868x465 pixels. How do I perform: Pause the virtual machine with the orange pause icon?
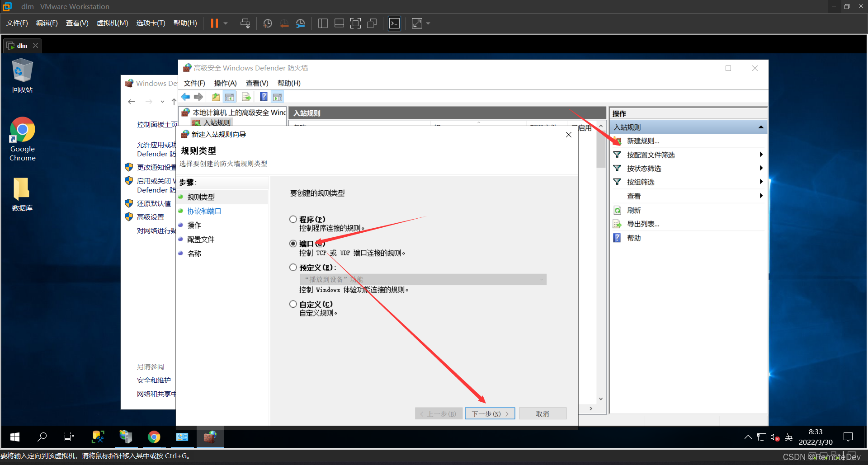tap(214, 23)
